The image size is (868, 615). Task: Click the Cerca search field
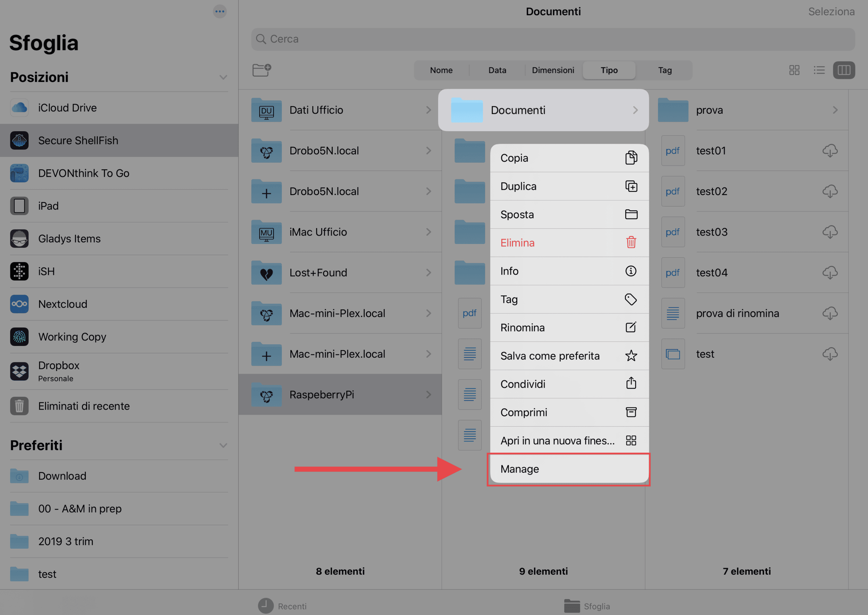tap(553, 39)
